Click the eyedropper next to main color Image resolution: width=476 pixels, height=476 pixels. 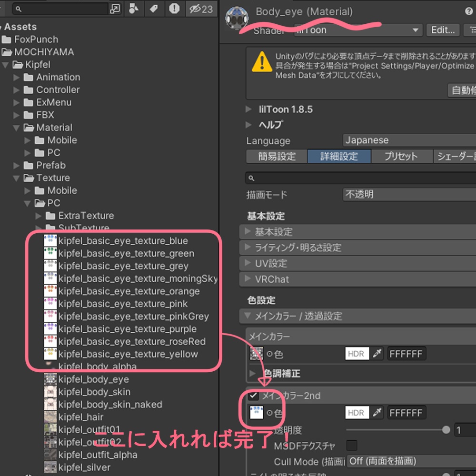[377, 353]
